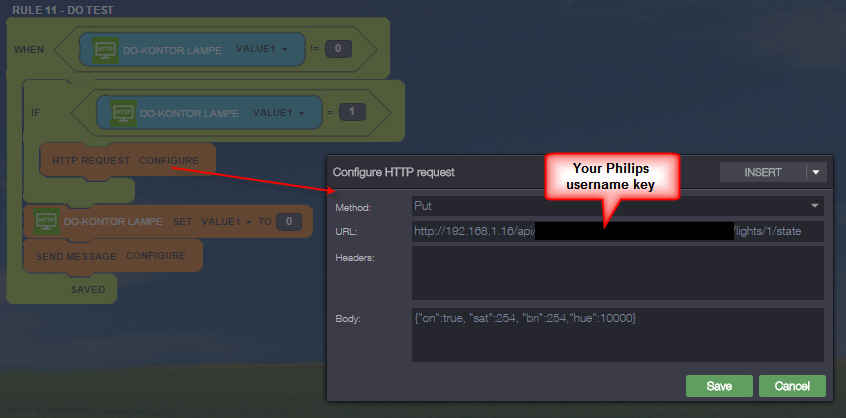Expand the VALUE1 dropdown in the SET action
Image resolution: width=846 pixels, height=418 pixels.
coord(225,221)
